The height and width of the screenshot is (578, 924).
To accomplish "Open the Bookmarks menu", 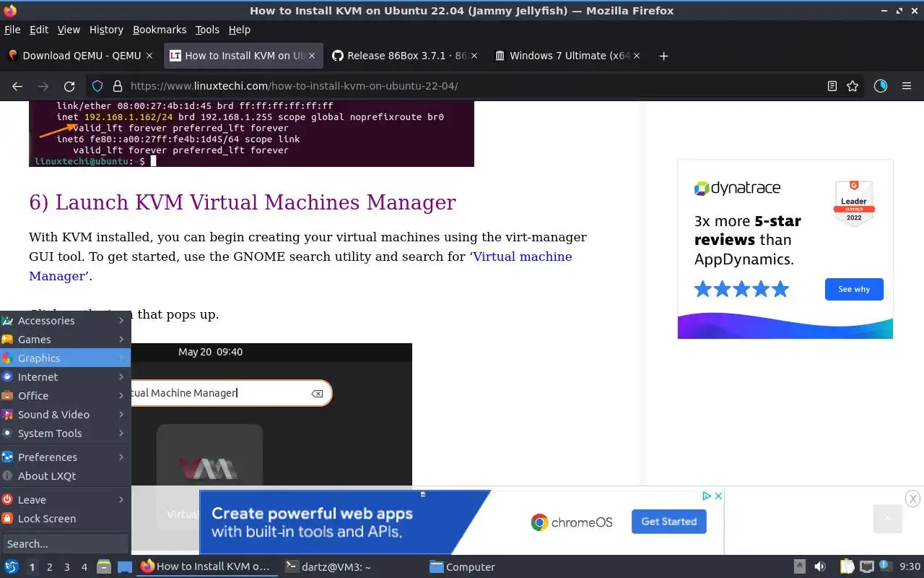I will click(x=160, y=30).
